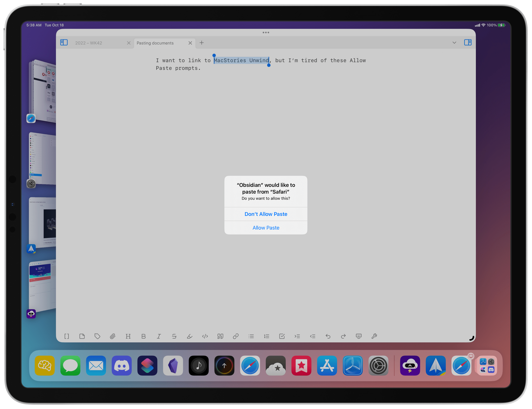Open Shortcuts from the dock

[147, 366]
